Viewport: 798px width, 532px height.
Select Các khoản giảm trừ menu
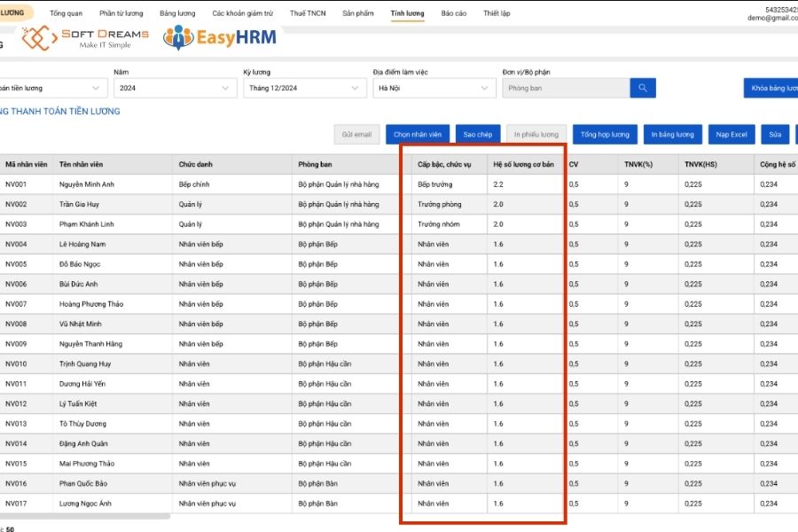pyautogui.click(x=243, y=13)
